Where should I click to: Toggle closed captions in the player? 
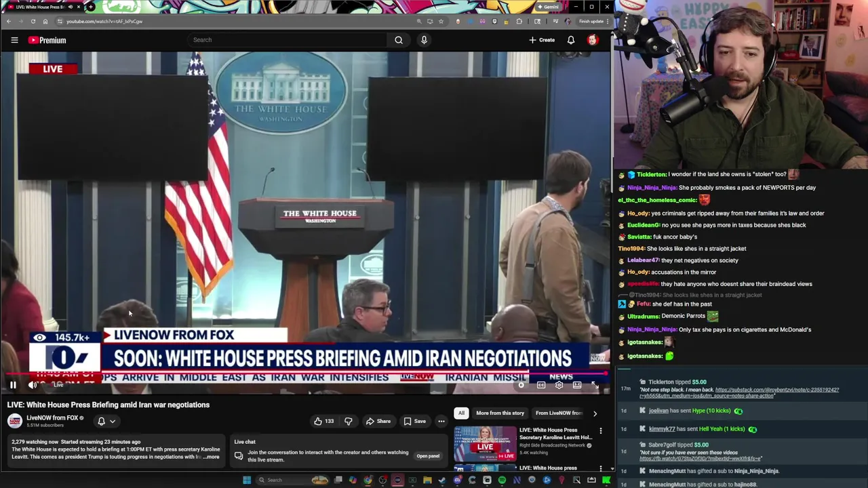541,385
